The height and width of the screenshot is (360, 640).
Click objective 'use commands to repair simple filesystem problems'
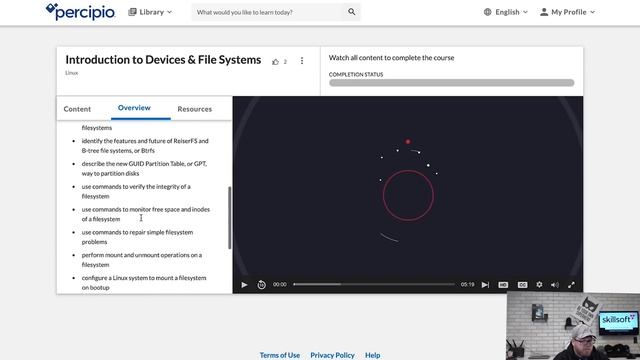tap(137, 237)
